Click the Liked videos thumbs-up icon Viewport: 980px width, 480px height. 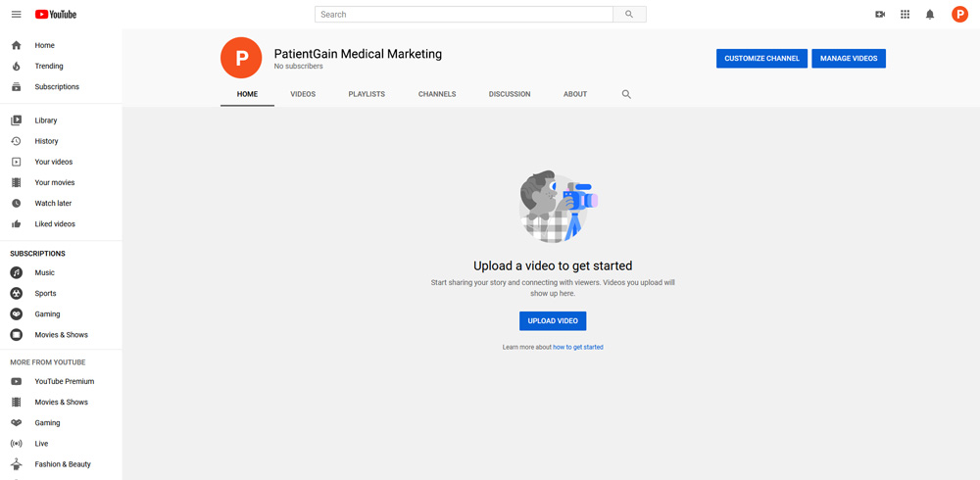(x=17, y=223)
